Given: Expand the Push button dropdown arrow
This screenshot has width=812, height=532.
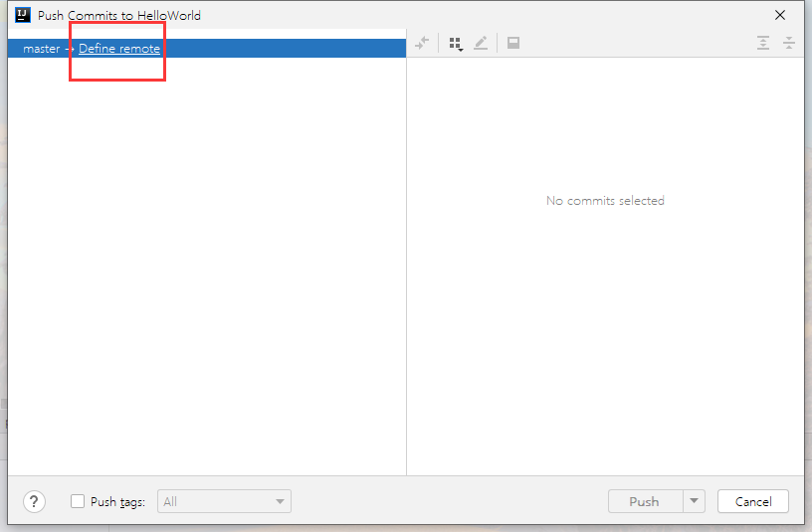Looking at the screenshot, I should [694, 501].
